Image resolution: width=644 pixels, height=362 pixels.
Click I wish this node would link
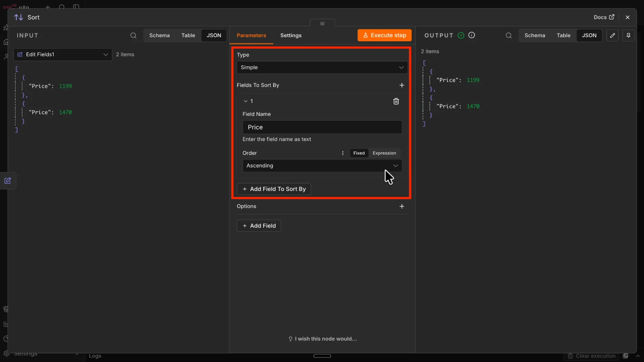(x=322, y=339)
